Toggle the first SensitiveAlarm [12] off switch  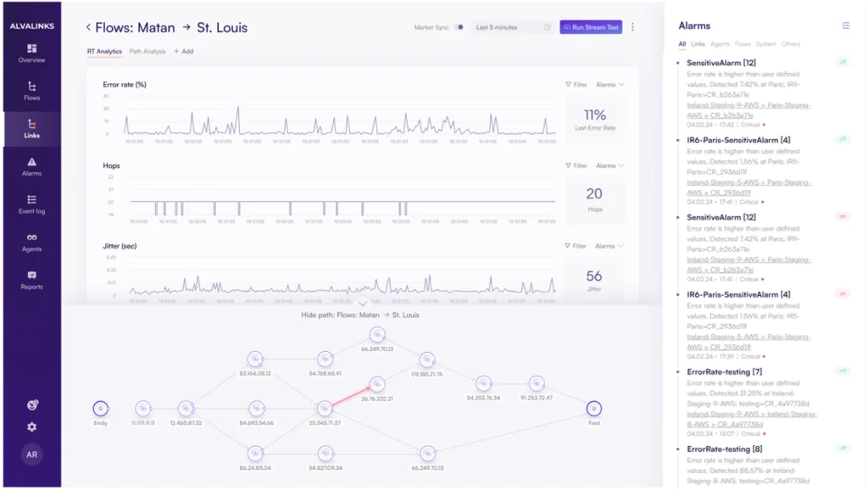coord(843,62)
